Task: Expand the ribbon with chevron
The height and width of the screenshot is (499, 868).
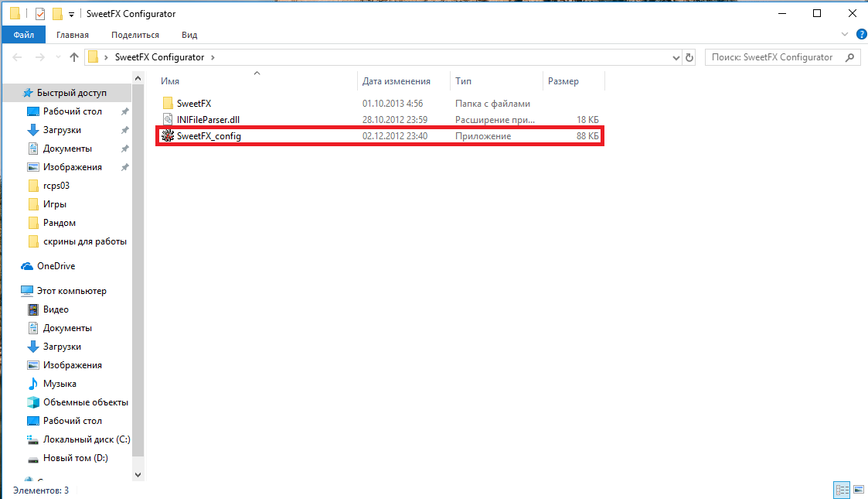Action: click(845, 34)
